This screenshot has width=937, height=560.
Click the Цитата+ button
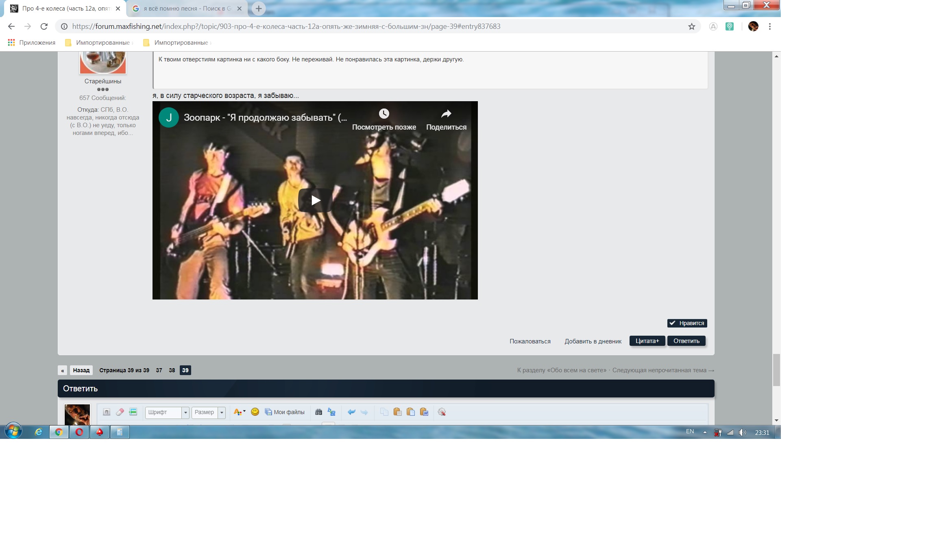click(x=647, y=341)
